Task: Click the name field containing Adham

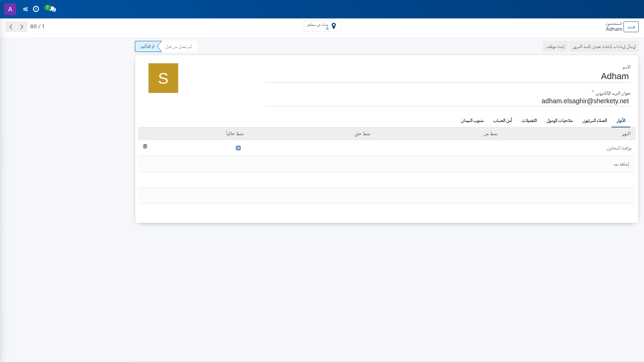Action: click(x=447, y=76)
